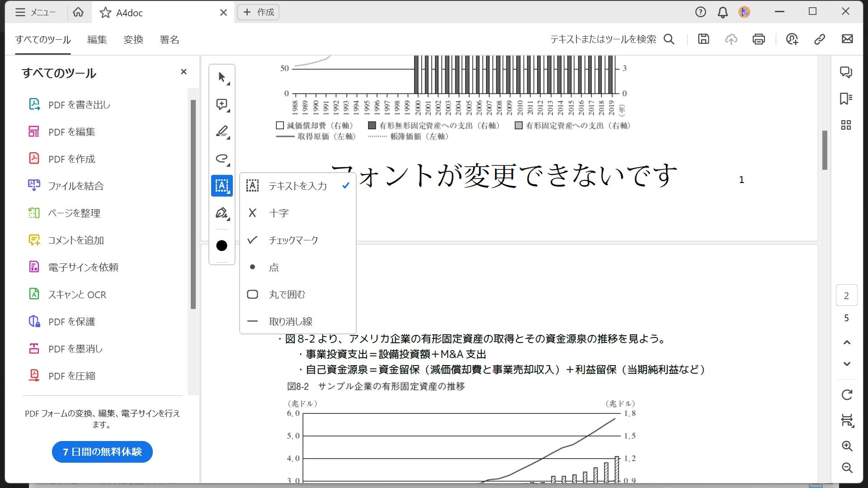Viewport: 868px width, 488px height.
Task: Switch to the 編集 tab
Action: pos(97,40)
